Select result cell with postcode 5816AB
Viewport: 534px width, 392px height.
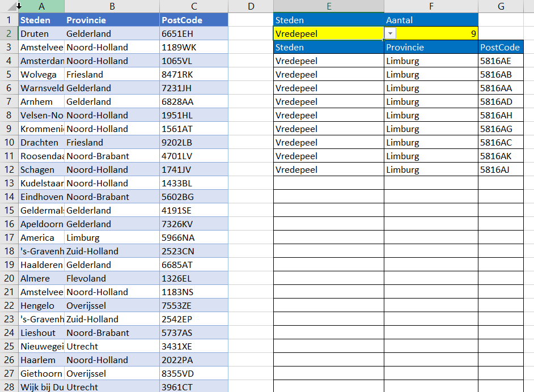click(x=501, y=74)
